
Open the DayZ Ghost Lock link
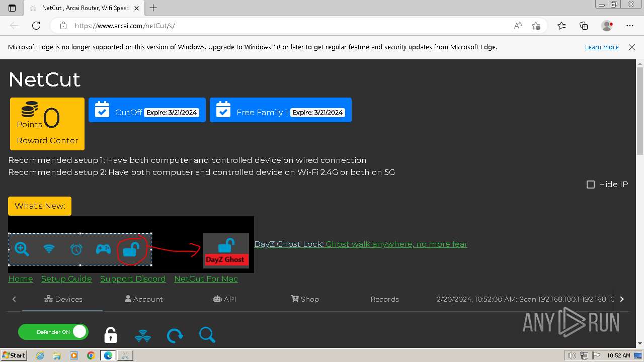pyautogui.click(x=289, y=244)
